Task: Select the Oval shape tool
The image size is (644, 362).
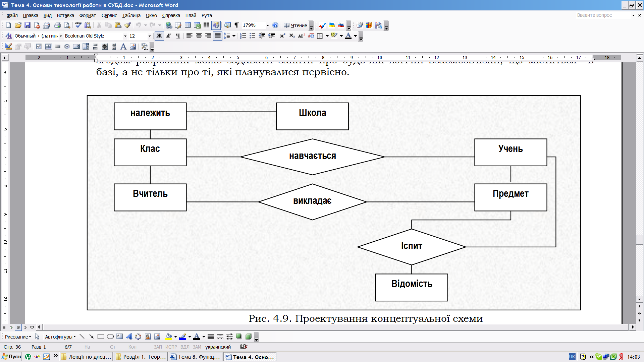Action: (110, 337)
